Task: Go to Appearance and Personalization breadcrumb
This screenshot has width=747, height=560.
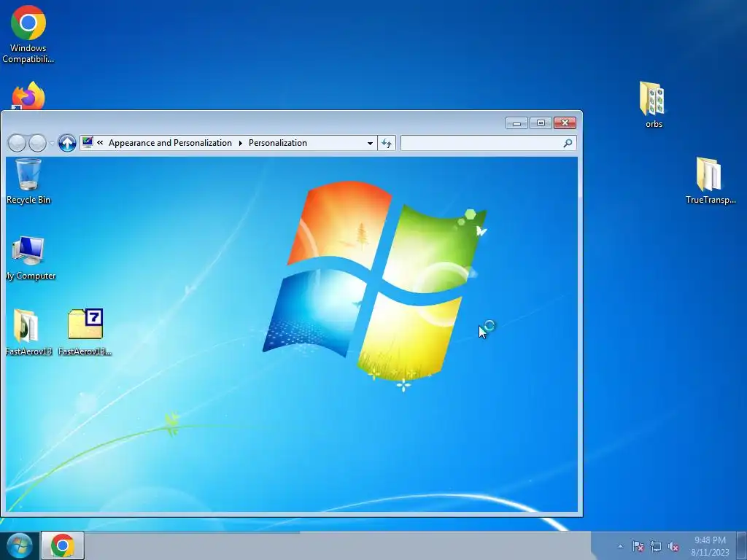Action: tap(170, 143)
